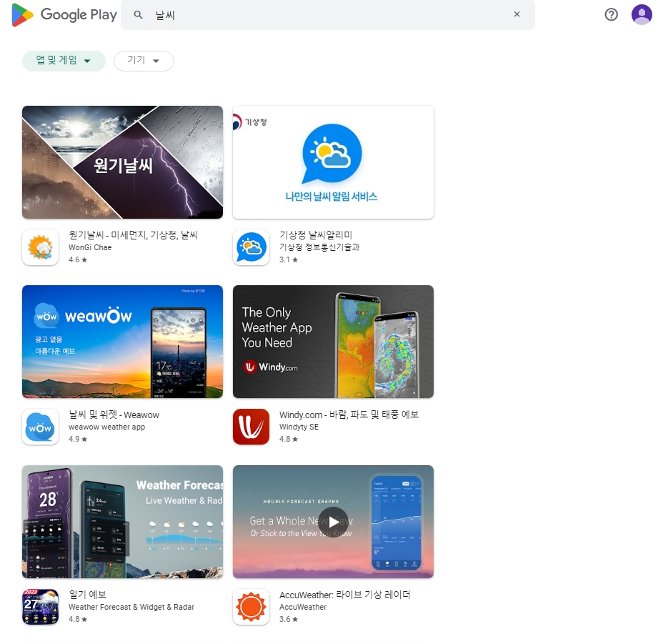The width and height of the screenshot is (658, 644).
Task: Open the Windy.com banner image
Action: click(333, 342)
